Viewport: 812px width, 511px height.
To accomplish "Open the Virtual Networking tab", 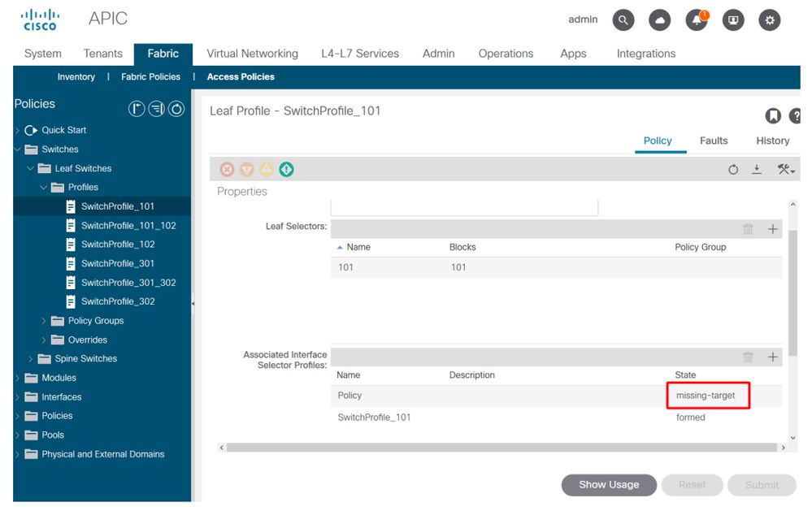I will (252, 54).
